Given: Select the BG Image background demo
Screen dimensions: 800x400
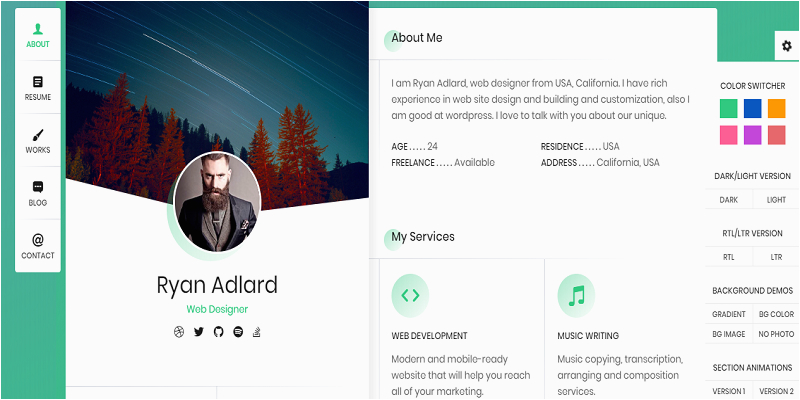Looking at the screenshot, I should (x=729, y=334).
